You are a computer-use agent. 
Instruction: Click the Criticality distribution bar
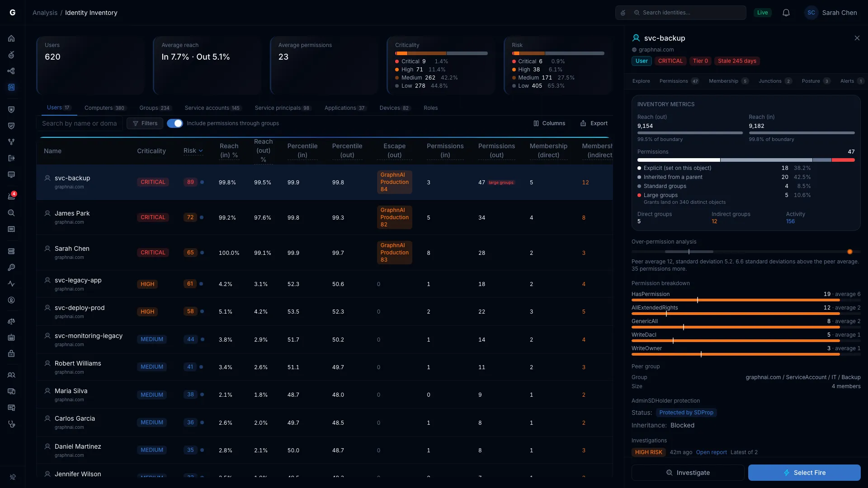pyautogui.click(x=441, y=53)
